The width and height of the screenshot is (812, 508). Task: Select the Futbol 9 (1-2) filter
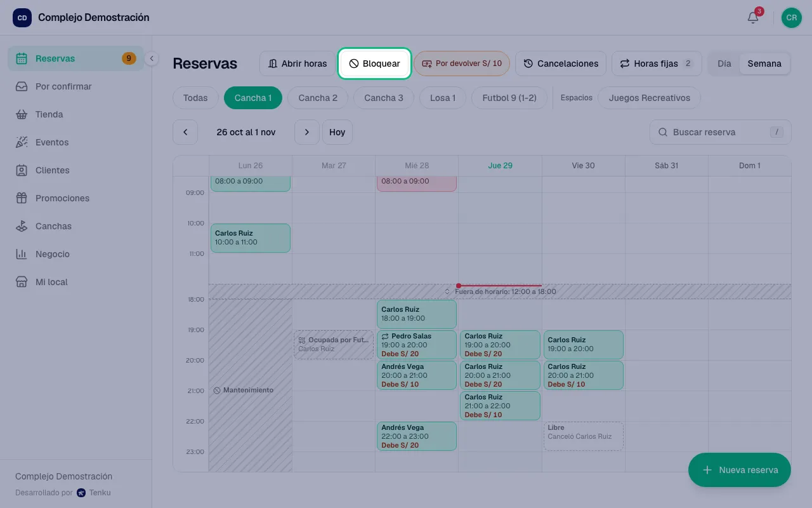click(x=509, y=98)
